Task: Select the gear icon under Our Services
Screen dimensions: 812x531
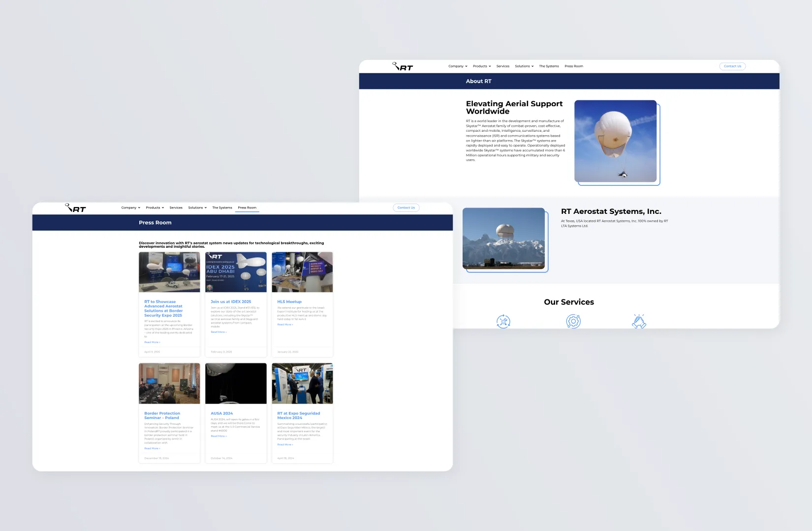Action: click(x=573, y=322)
